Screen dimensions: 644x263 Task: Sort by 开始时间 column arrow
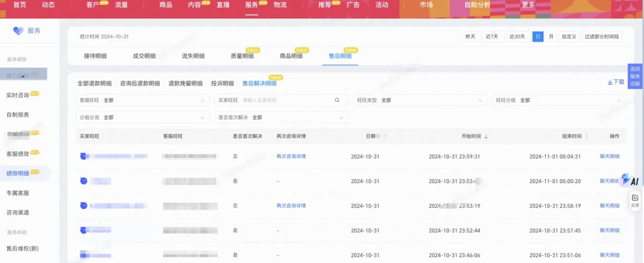486,136
